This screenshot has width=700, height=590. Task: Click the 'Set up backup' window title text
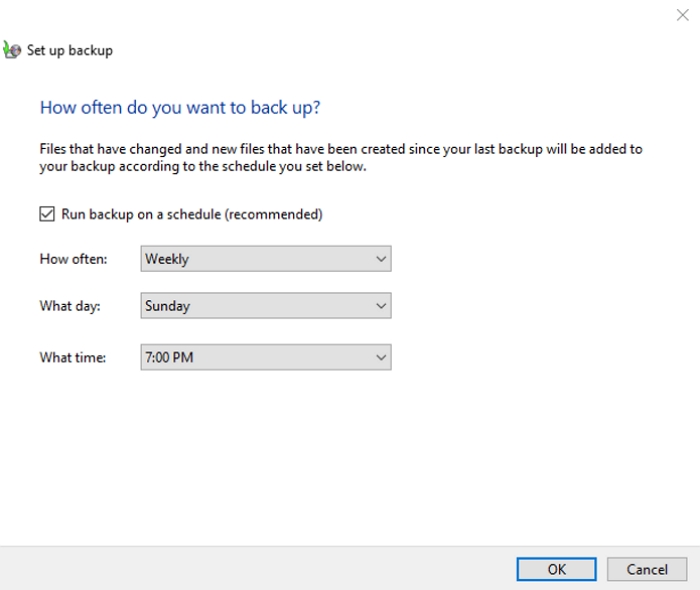click(70, 50)
